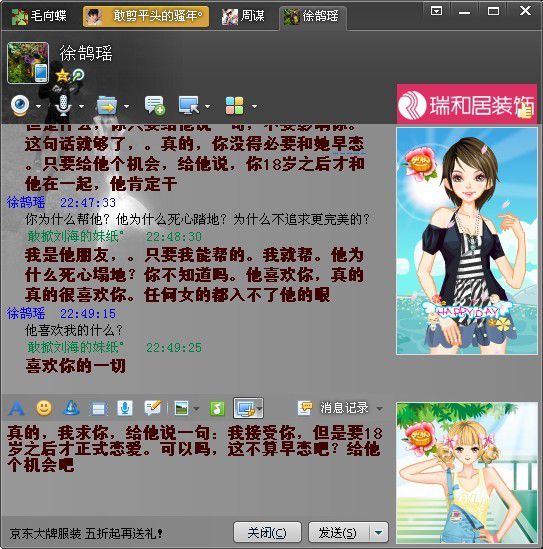Switch to the 毛向蝶 chat tab

[39, 16]
